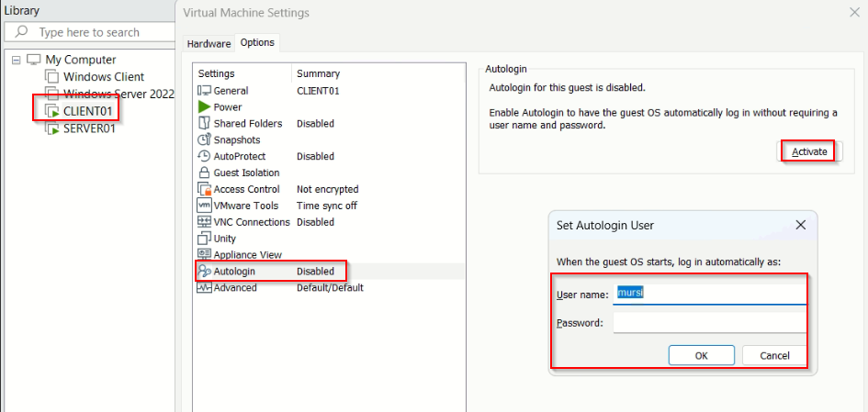The image size is (868, 412).
Task: Click the library search box
Action: pos(90,32)
